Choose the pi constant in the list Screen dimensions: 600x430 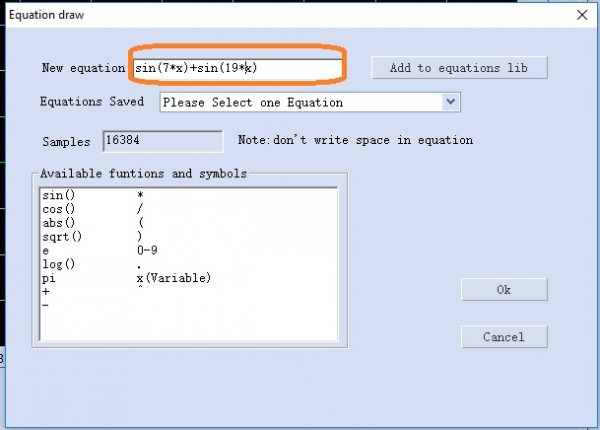[48, 279]
